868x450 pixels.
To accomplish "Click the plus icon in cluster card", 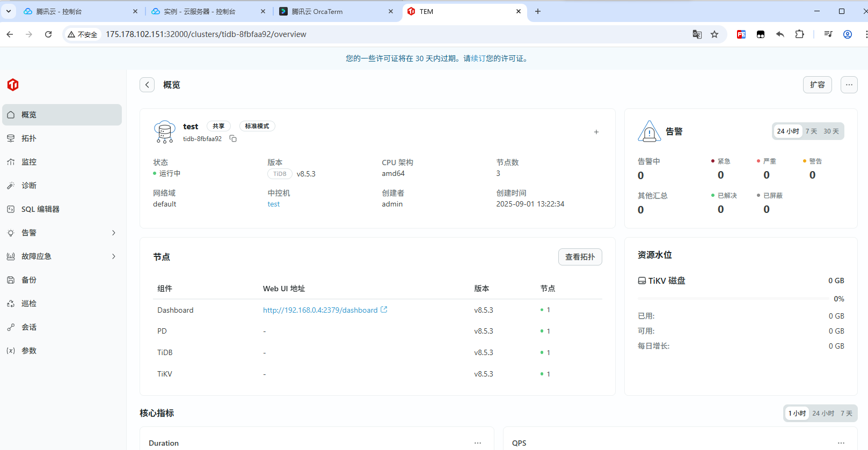I will click(x=596, y=132).
